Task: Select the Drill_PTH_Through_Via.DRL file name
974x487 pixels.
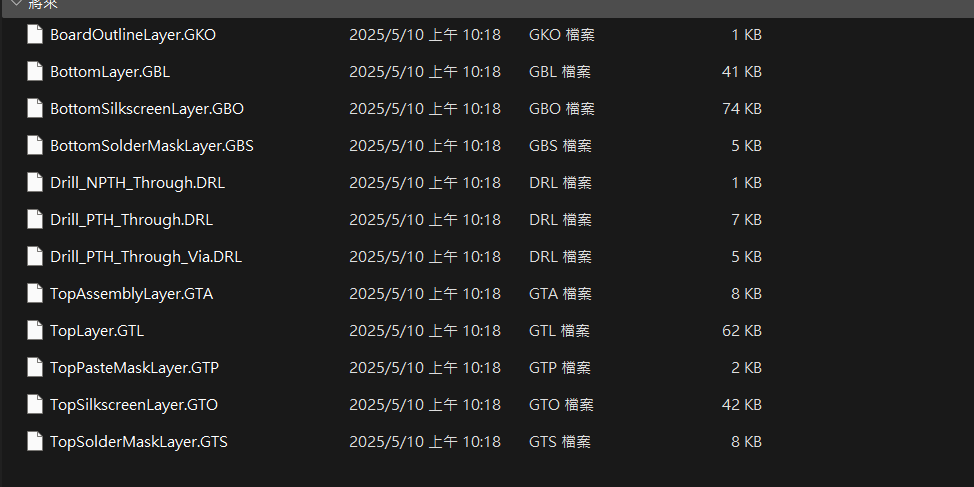Action: [x=146, y=257]
